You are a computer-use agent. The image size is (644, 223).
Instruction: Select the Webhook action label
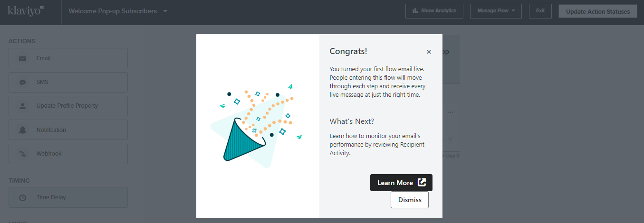49,154
